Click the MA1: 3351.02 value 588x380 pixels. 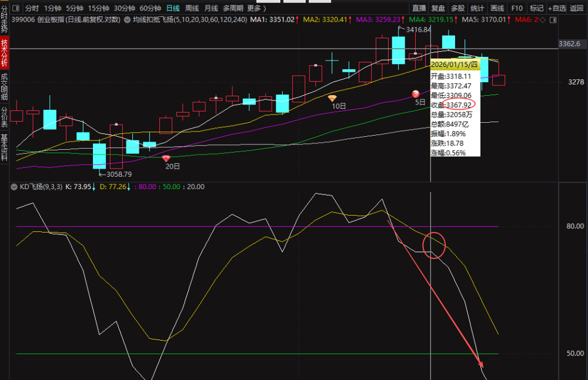click(x=273, y=19)
